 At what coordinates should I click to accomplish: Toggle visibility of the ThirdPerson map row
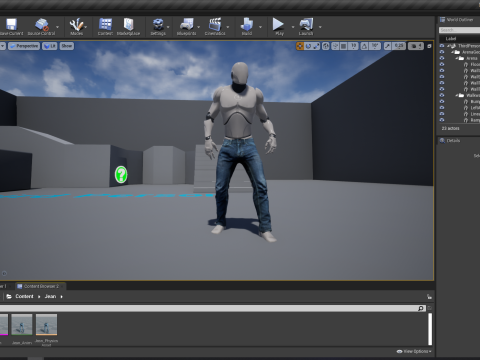click(442, 46)
